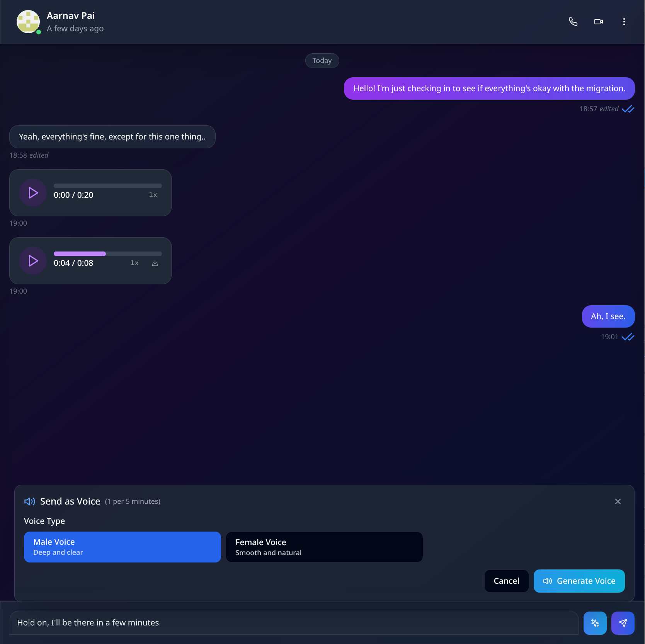Close the Send as Voice panel

pyautogui.click(x=618, y=501)
